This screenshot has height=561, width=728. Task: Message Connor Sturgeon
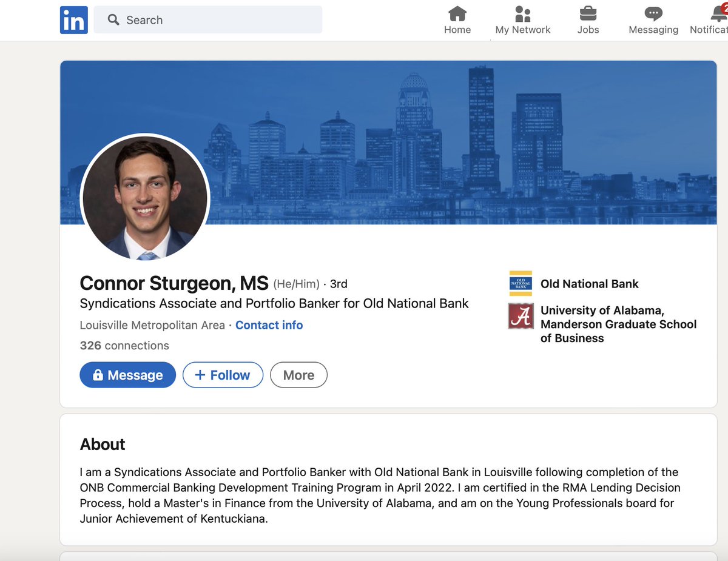(128, 375)
